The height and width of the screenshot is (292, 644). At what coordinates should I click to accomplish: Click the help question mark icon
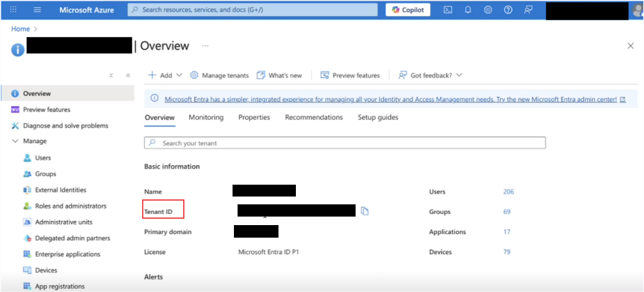508,10
